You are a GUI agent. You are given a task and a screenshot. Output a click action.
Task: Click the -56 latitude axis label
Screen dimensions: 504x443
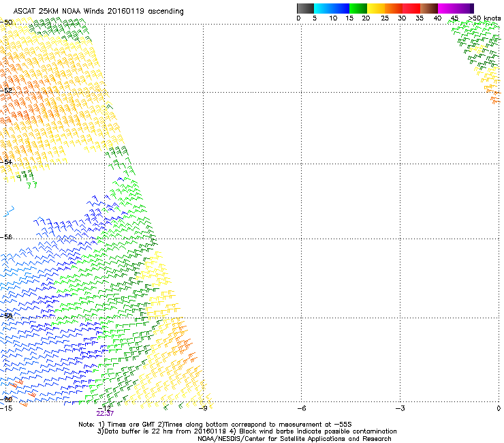pyautogui.click(x=6, y=236)
